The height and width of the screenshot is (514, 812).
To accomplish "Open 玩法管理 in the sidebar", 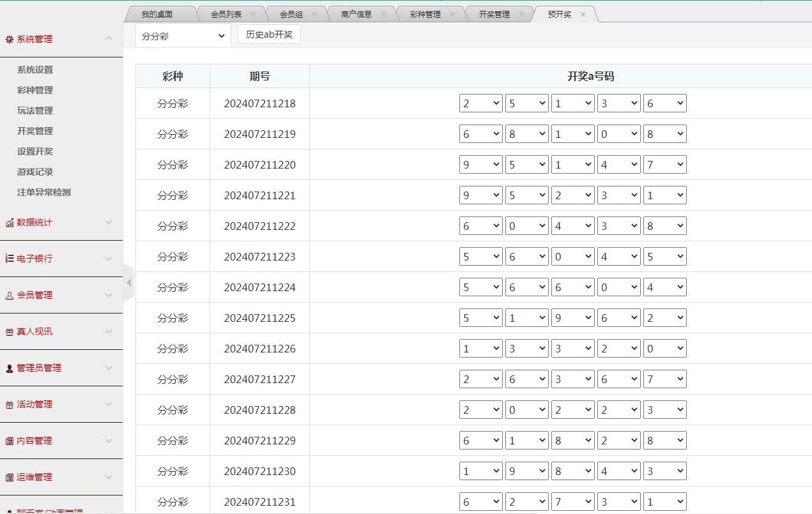I will coord(35,110).
